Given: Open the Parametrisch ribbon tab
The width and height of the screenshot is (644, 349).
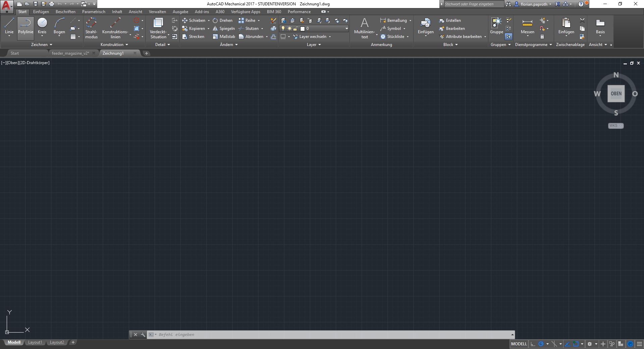Looking at the screenshot, I should coord(94,12).
